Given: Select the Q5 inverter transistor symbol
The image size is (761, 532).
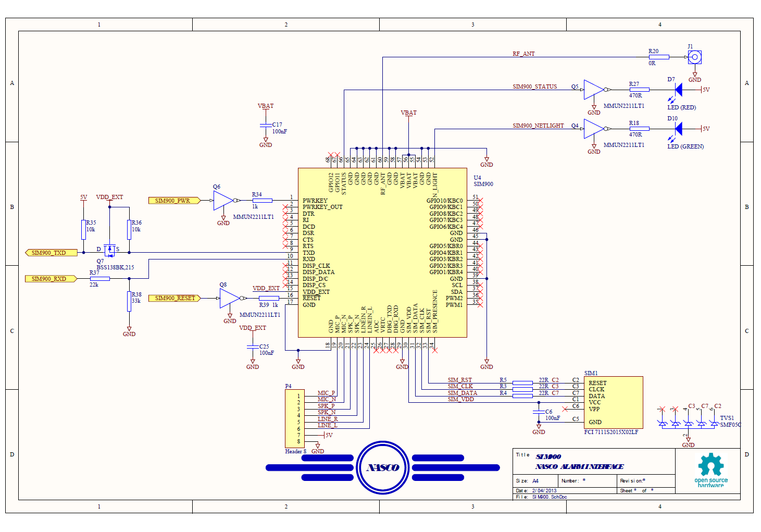Looking at the screenshot, I should coord(594,90).
